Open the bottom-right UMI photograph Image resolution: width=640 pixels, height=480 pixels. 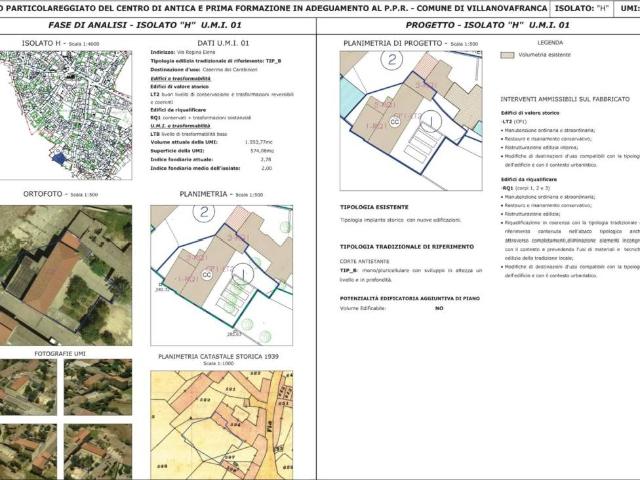98,452
